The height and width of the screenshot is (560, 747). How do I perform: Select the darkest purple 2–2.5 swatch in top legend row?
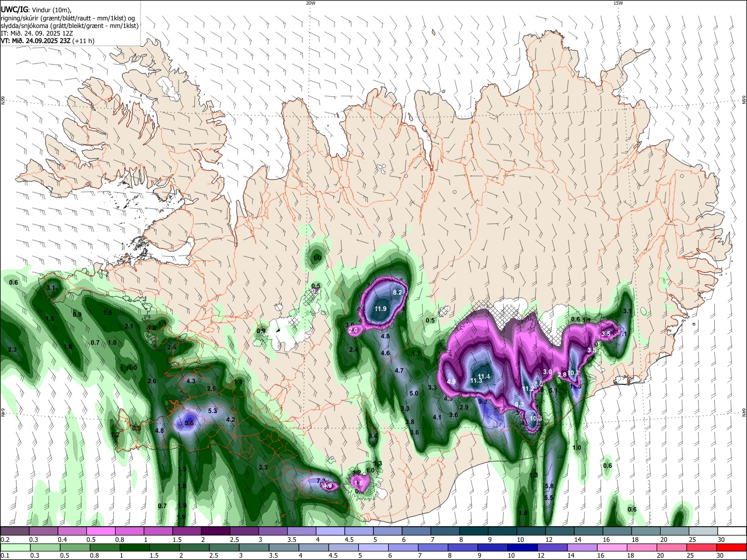coord(215,531)
